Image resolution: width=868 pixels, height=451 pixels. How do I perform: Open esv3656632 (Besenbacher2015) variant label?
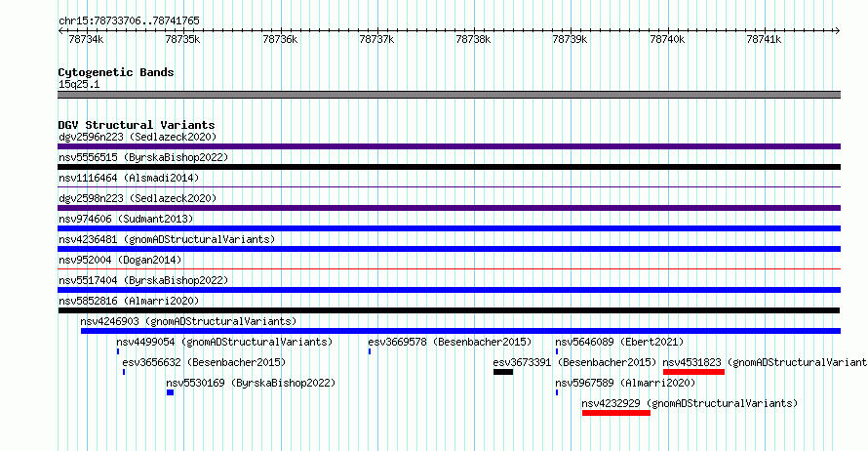(204, 362)
